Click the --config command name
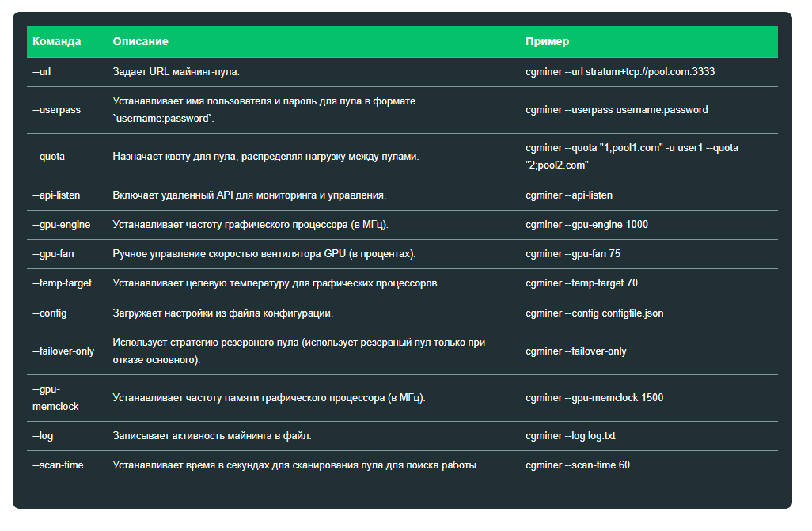This screenshot has width=812, height=531. (x=50, y=313)
